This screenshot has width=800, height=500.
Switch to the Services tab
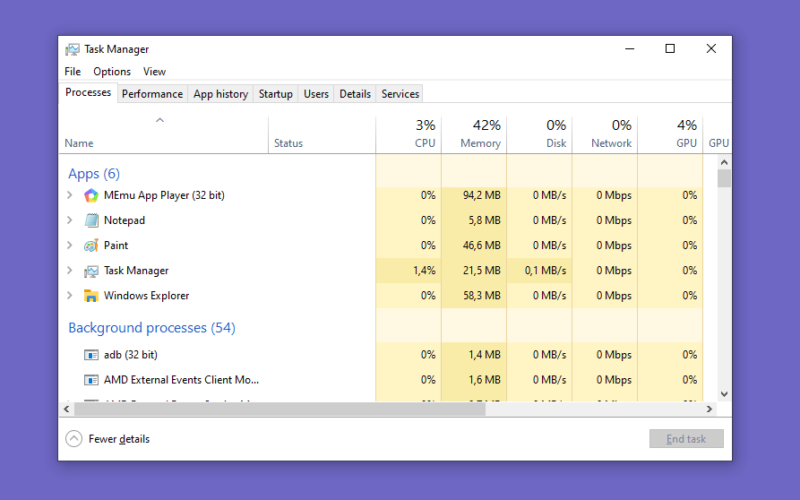[x=400, y=94]
